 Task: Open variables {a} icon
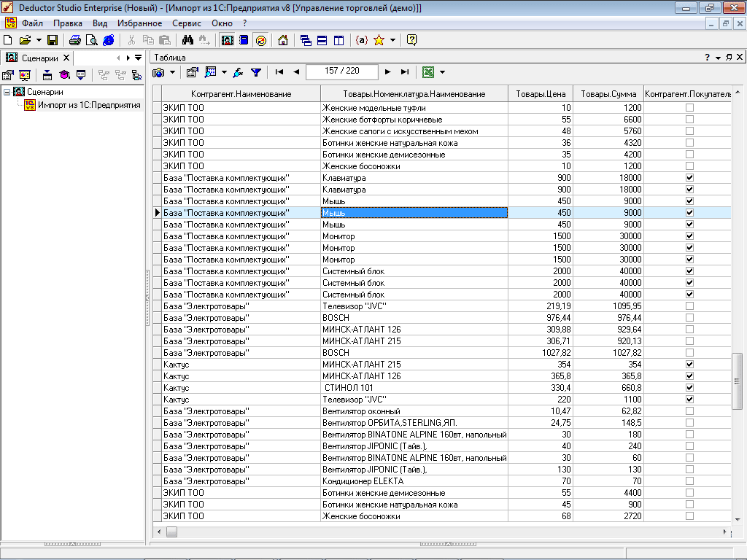point(362,40)
